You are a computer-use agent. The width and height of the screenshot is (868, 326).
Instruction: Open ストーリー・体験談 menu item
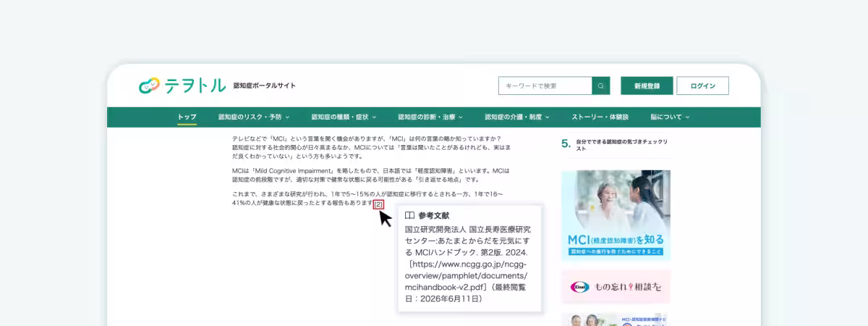point(600,117)
